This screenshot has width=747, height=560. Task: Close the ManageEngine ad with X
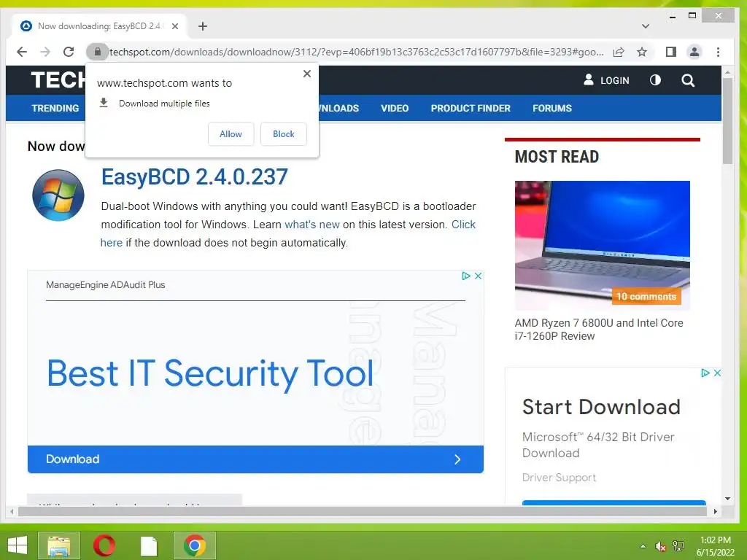coord(479,276)
